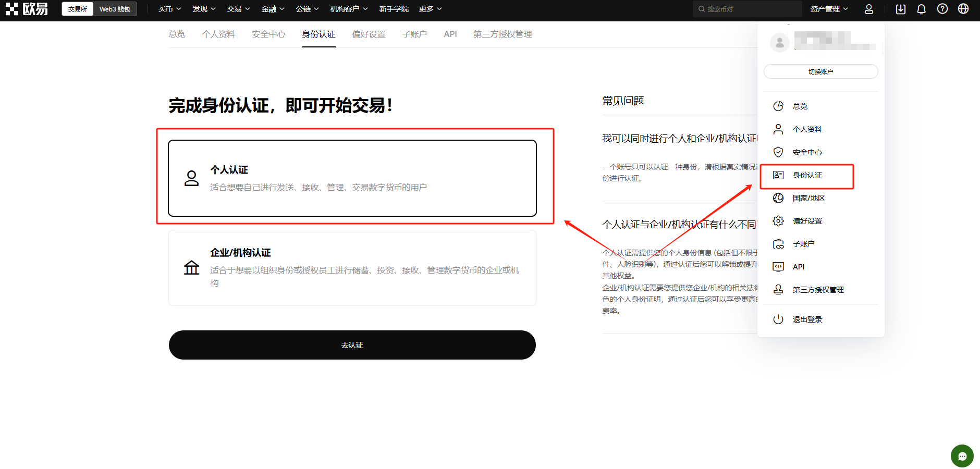Expand the 金融 dropdown menu

273,9
